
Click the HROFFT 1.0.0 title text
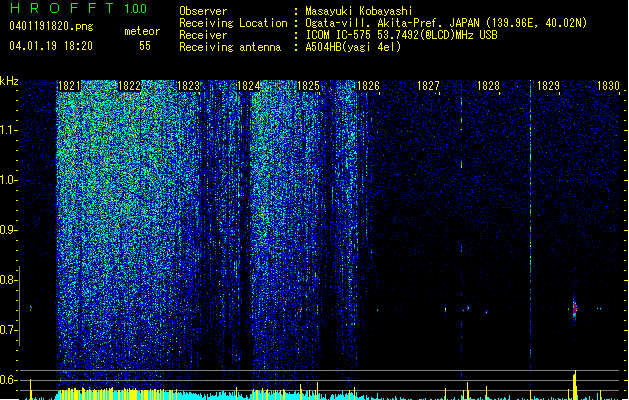[78, 8]
